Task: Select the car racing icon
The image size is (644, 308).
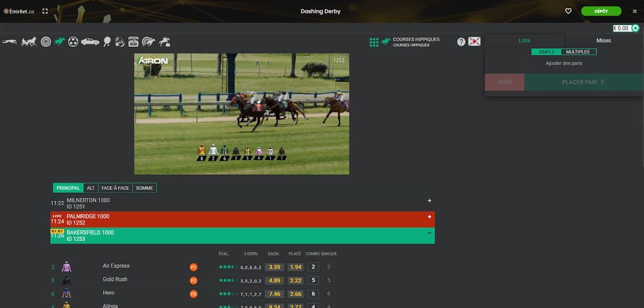Action: pyautogui.click(x=90, y=41)
